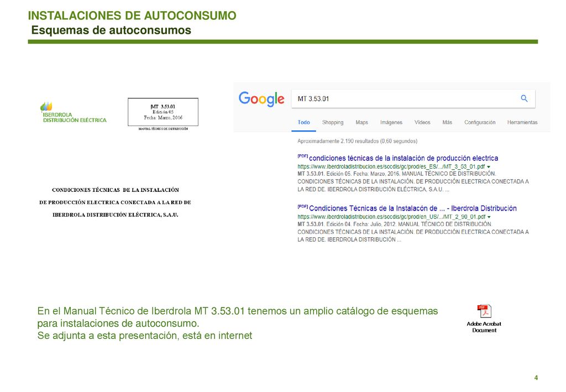Switch to the Shopping tab
This screenshot has width=566, height=392.
(332, 122)
